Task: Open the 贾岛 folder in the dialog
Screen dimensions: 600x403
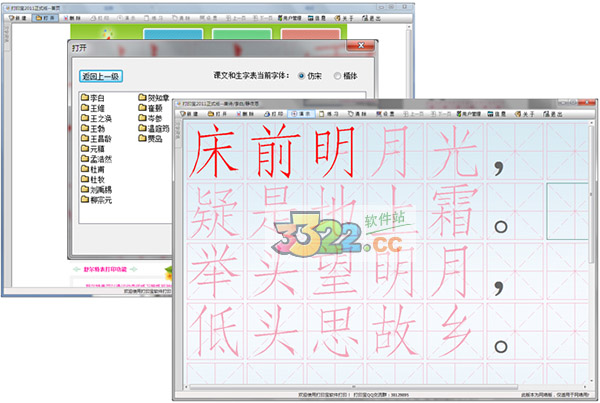Action: (x=150, y=139)
